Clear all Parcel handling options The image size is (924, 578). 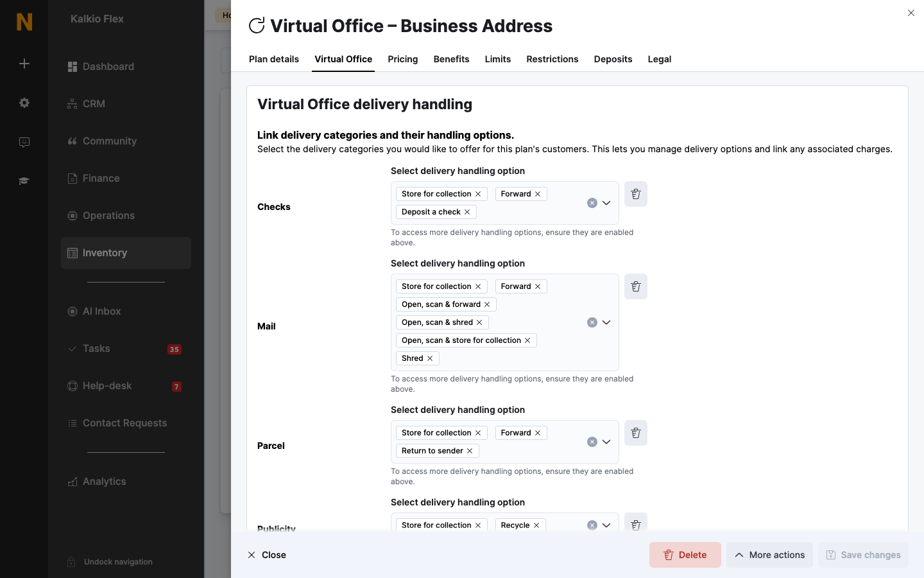tap(592, 442)
